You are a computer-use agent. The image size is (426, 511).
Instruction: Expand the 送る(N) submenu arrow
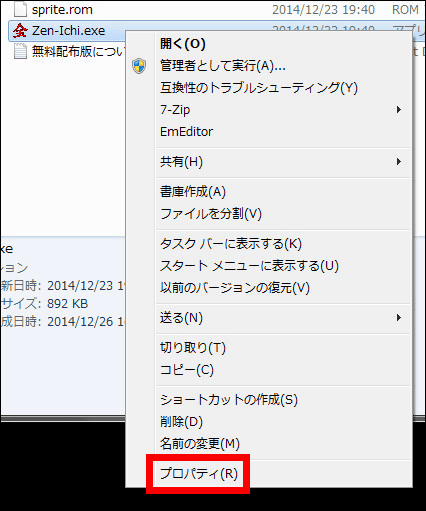399,317
